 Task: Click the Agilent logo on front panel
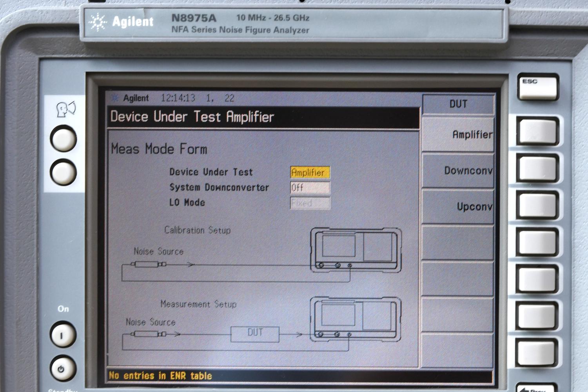click(122, 22)
